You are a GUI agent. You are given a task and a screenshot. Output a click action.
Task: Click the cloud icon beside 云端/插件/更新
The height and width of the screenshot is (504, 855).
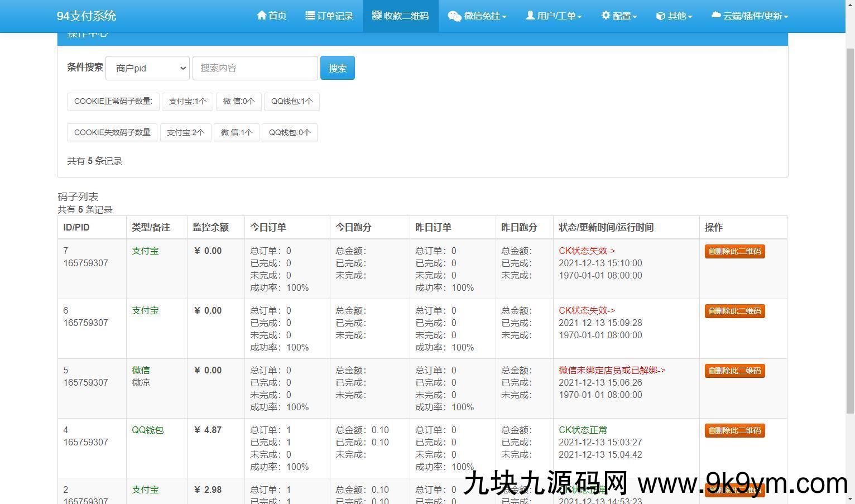(716, 16)
